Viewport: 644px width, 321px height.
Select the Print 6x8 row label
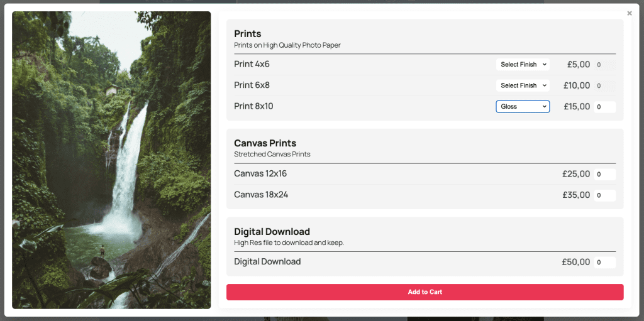click(252, 85)
